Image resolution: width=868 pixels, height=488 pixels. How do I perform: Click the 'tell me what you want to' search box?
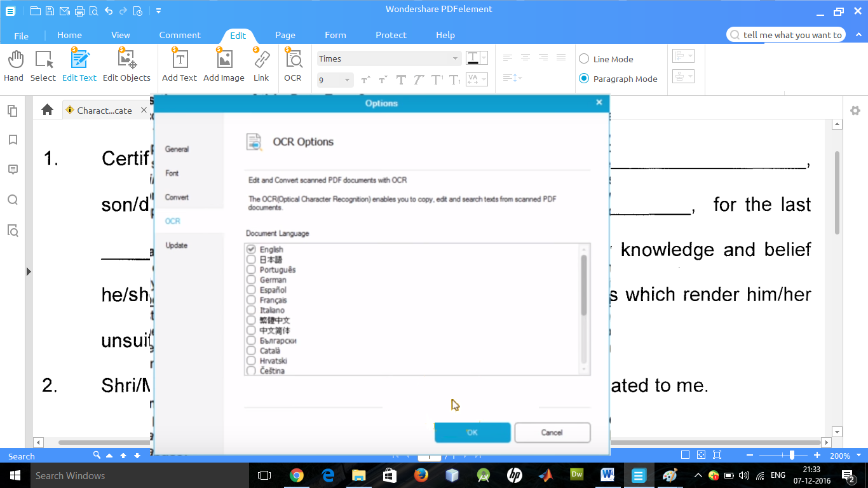[x=785, y=35]
